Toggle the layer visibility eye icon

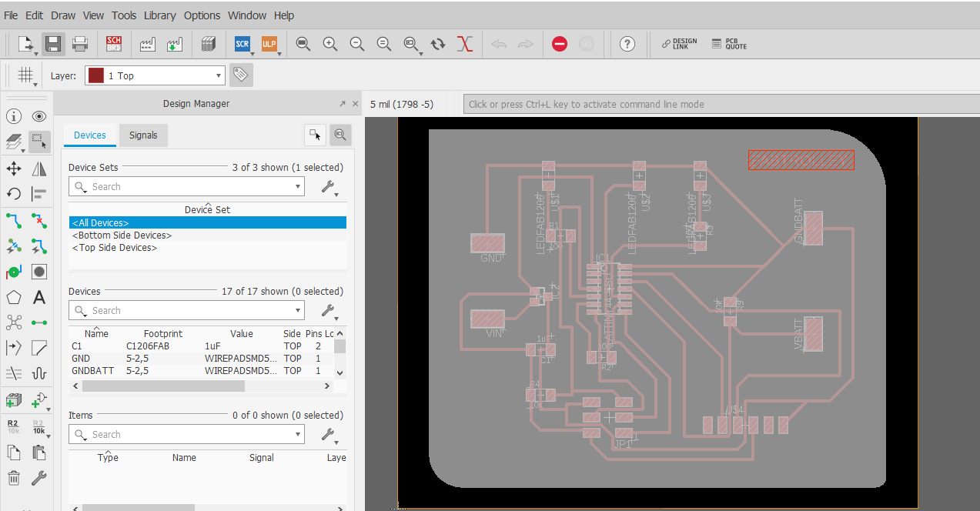tap(39, 116)
